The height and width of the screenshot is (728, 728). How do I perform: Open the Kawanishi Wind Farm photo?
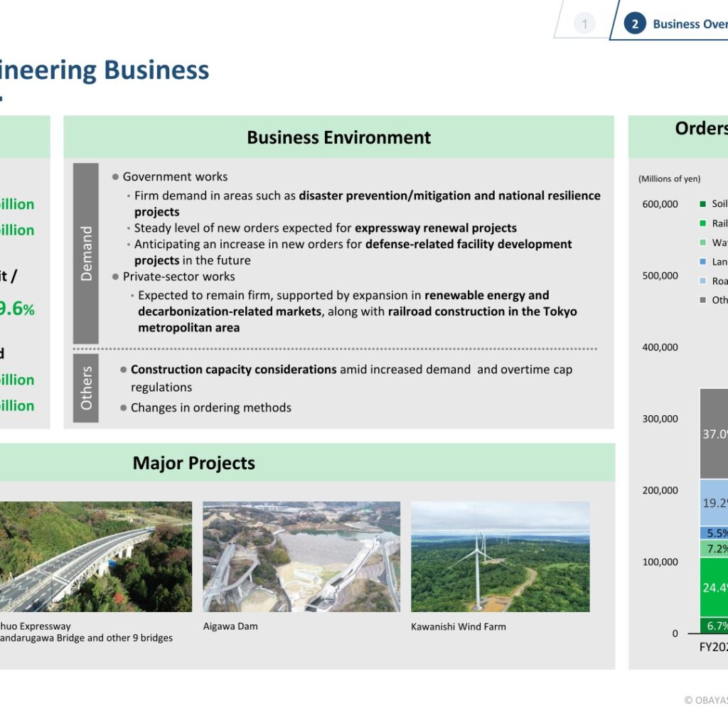[500, 556]
